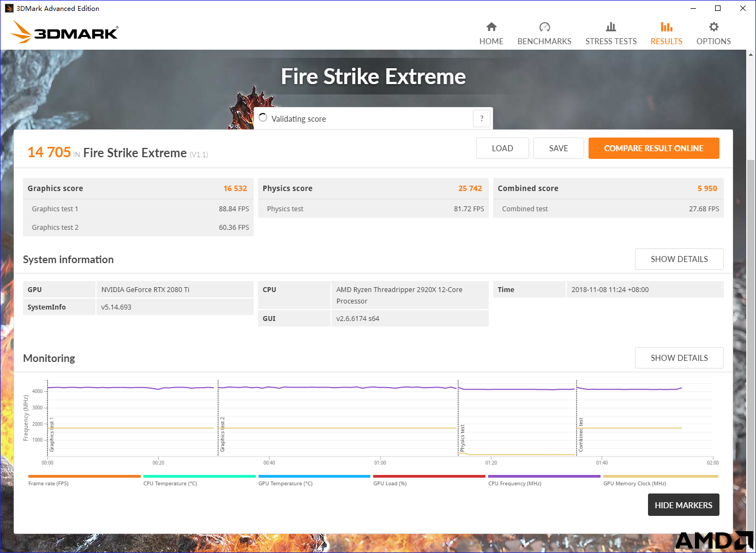This screenshot has width=756, height=553.
Task: Show details for Monitoring
Action: click(679, 358)
